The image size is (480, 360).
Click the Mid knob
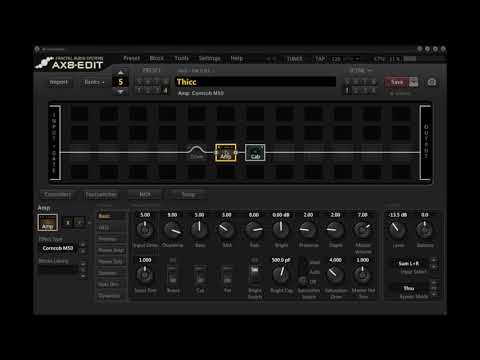pos(227,229)
